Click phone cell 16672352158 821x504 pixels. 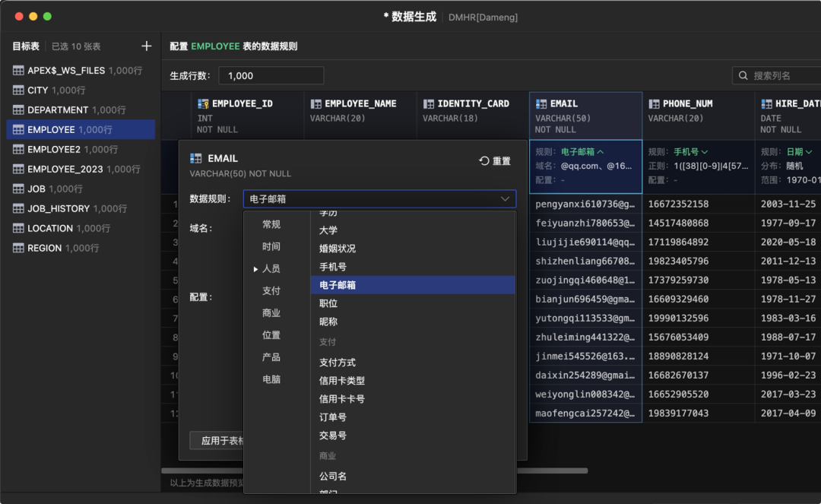point(698,204)
